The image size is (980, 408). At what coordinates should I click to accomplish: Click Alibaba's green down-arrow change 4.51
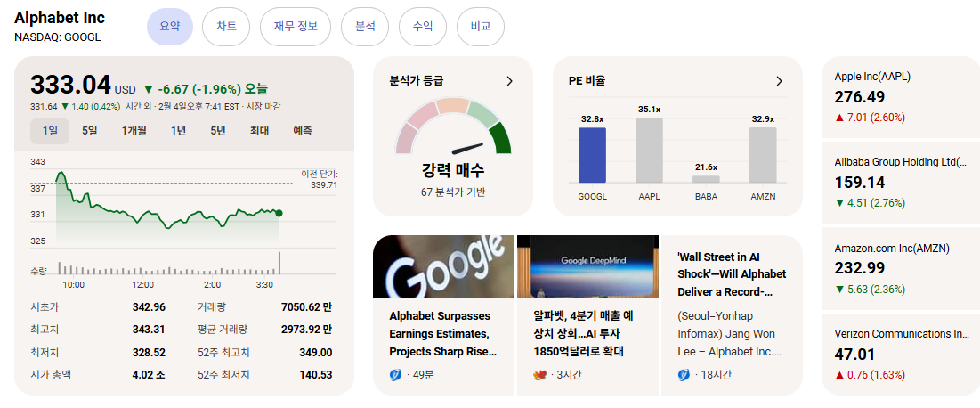[x=870, y=203]
